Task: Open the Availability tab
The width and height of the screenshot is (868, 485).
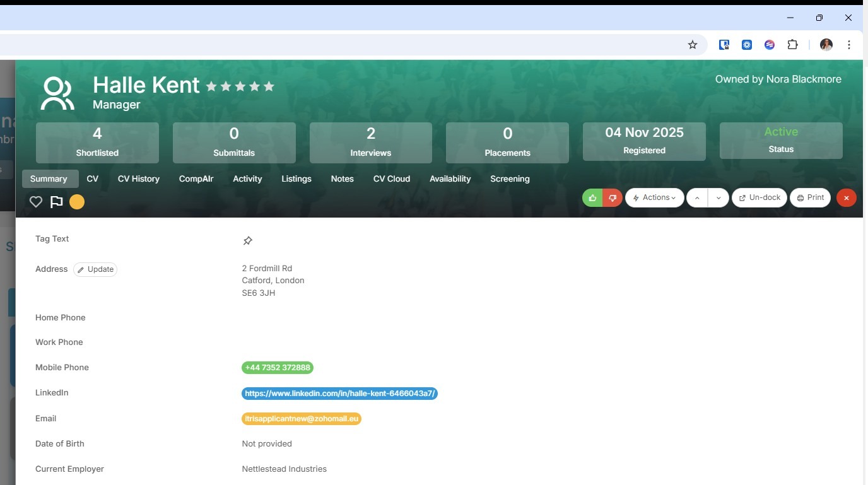Action: pos(450,178)
